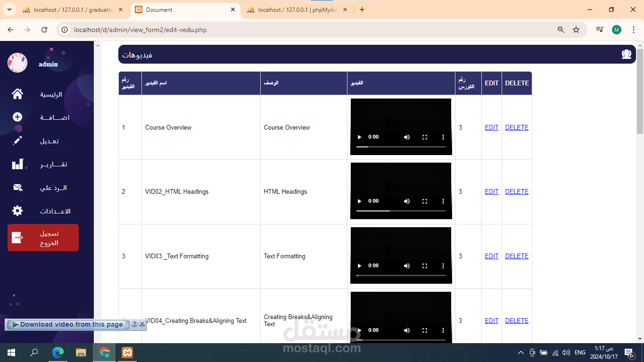The width and height of the screenshot is (644, 362).
Task: Click the plus add icon in sidebar
Action: [17, 117]
